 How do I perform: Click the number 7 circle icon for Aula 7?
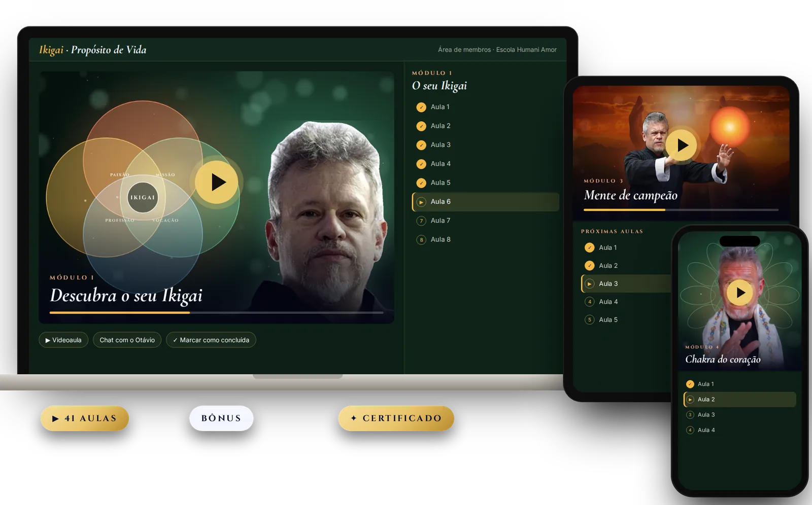point(421,221)
